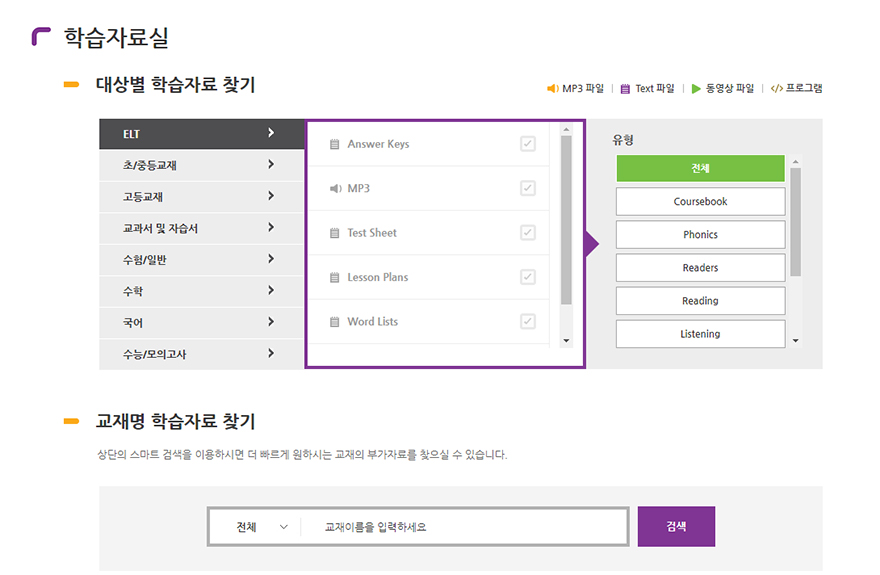Viewport: 880px width, 575px height.
Task: Click the notepad icon beside Answer Keys
Action: coord(334,144)
